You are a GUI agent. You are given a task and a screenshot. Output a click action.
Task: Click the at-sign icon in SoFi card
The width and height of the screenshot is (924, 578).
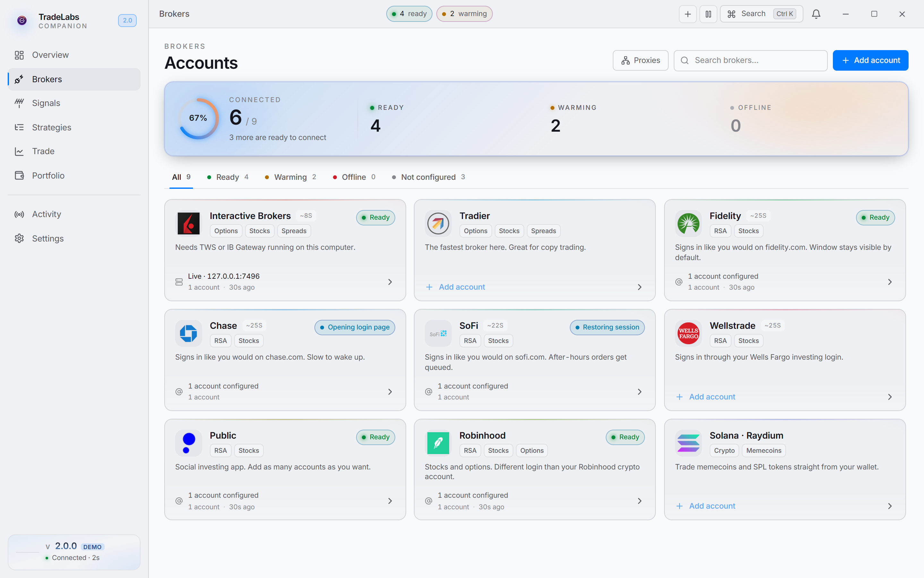pos(429,391)
